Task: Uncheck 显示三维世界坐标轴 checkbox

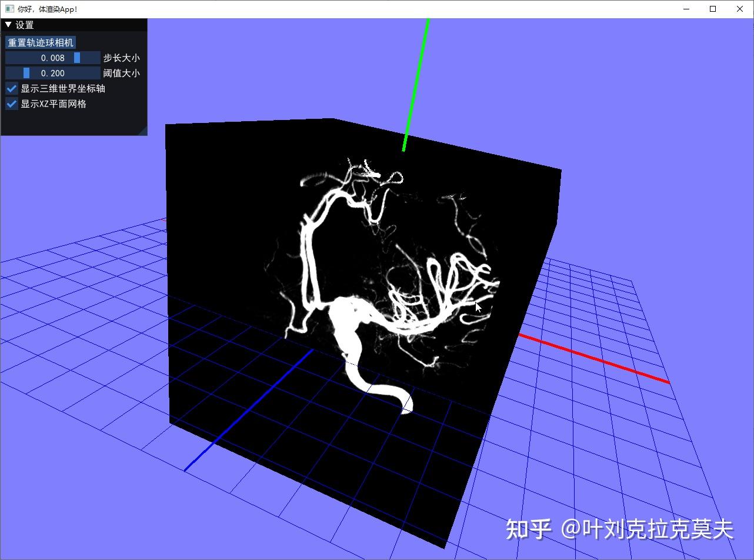Action: (12, 88)
